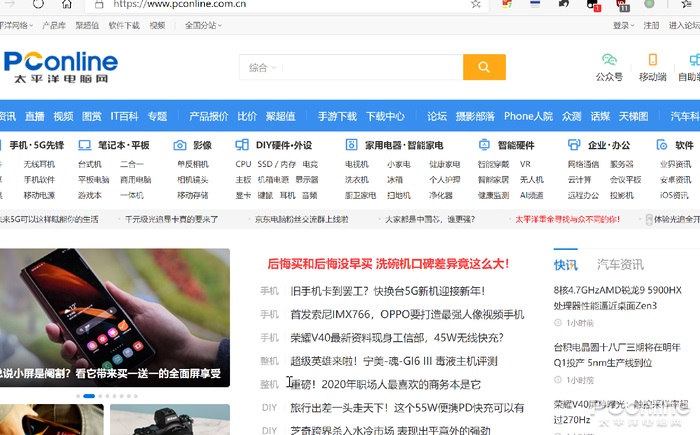
Task: Click the 智能硬件 category icon
Action: (x=484, y=145)
